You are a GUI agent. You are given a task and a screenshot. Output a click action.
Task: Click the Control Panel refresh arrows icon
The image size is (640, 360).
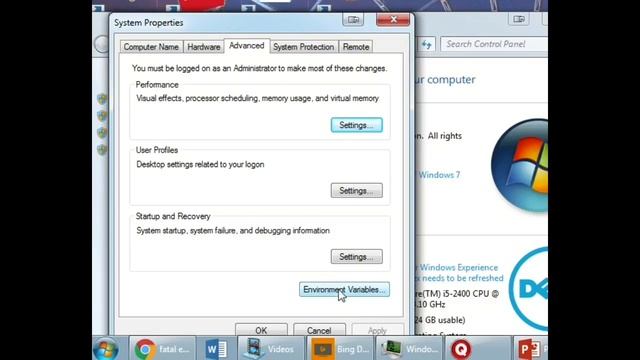pyautogui.click(x=426, y=44)
